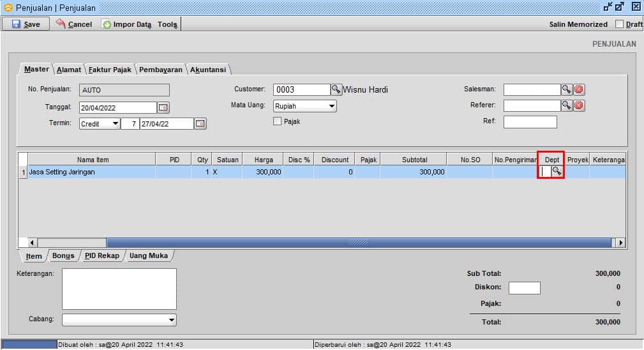
Task: Click the horizontal scrollbar of item table
Action: 357,243
